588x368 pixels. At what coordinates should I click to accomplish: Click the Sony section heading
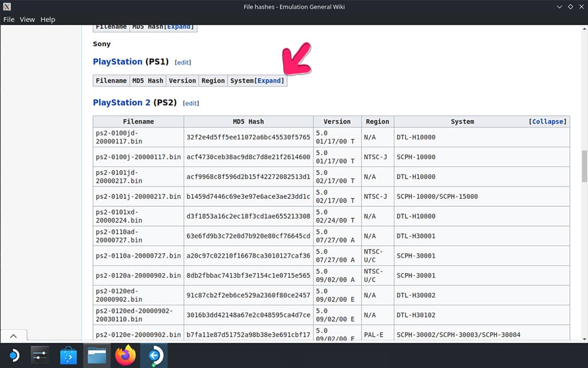click(102, 44)
